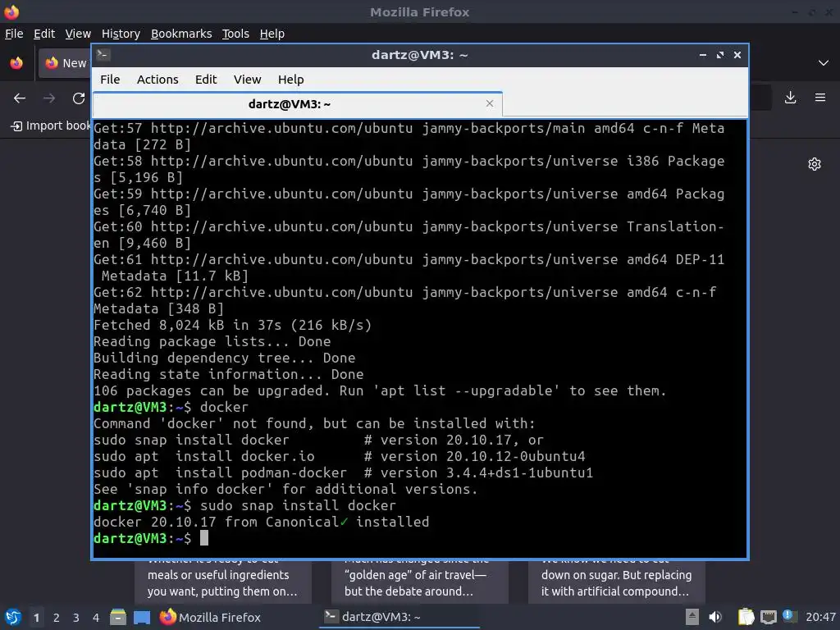840x630 pixels.
Task: Click the terminal prompt cursor line
Action: [x=151, y=538]
